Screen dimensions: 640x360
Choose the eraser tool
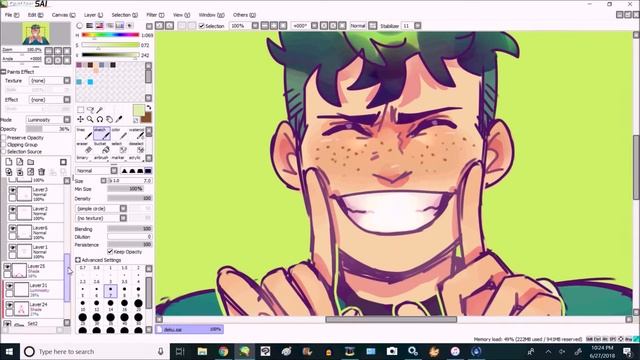[x=83, y=148]
